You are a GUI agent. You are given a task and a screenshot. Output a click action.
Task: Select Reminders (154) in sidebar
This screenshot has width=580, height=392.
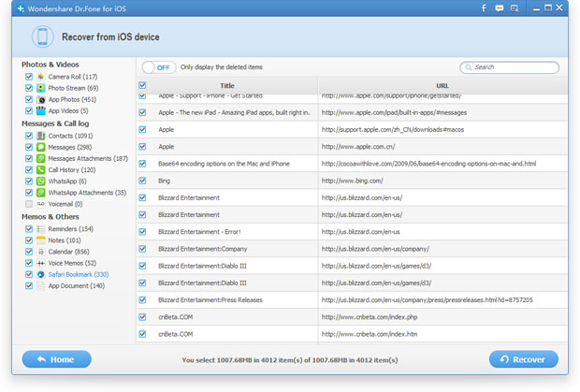pyautogui.click(x=71, y=229)
